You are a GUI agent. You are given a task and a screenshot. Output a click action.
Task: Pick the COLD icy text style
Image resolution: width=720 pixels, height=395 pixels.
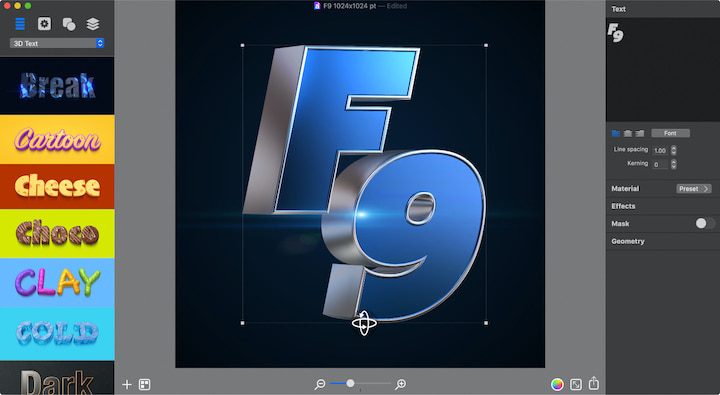(x=57, y=333)
